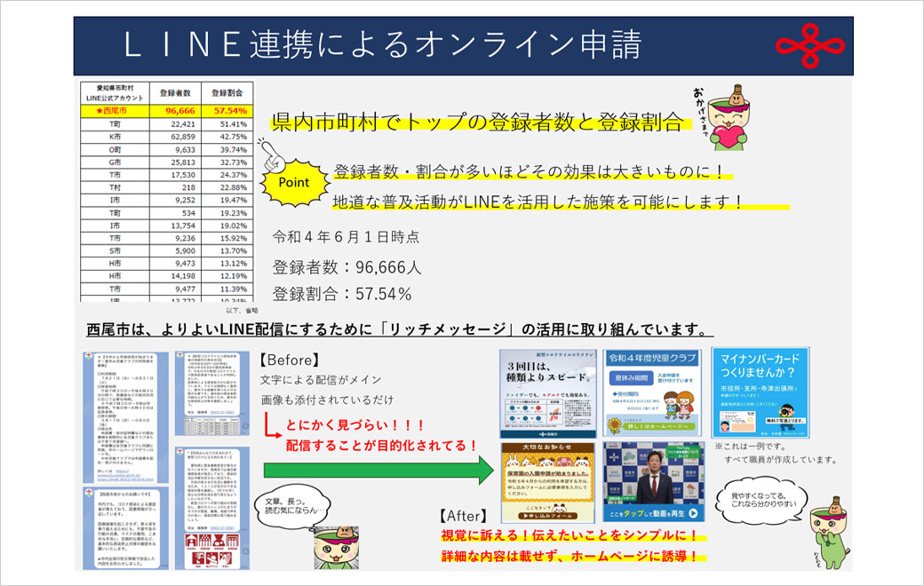The image size is (924, 586).
Task: Click the red knot emblem in the header
Action: [x=809, y=45]
